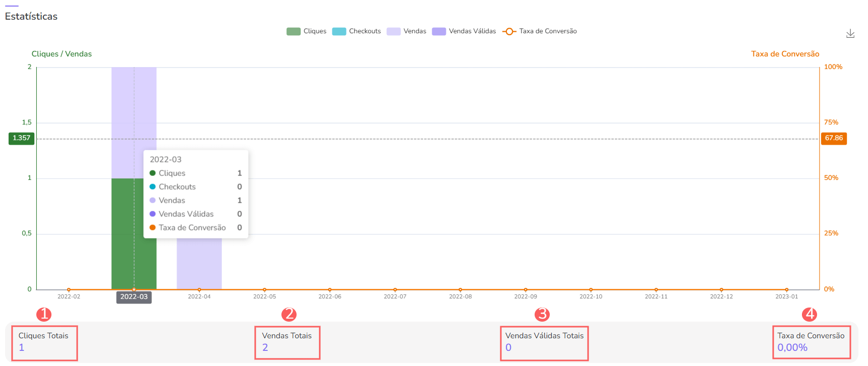Click the 2022-02 data point marker

[x=69, y=289]
